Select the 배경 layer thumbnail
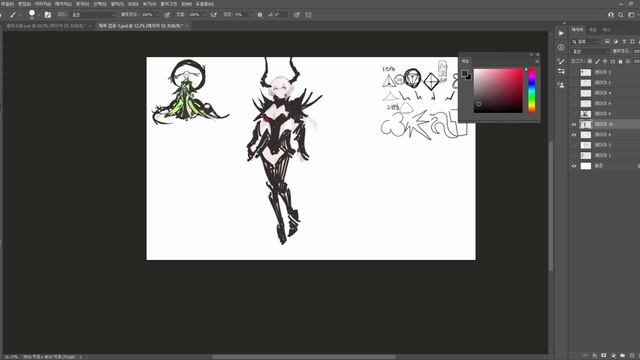The image size is (640, 360). 586,166
